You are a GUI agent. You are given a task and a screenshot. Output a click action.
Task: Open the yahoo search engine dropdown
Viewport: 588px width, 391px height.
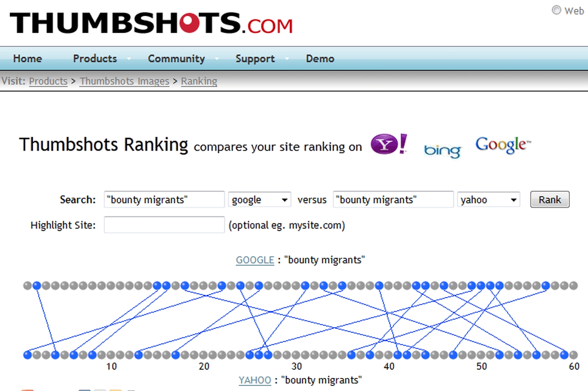[488, 200]
